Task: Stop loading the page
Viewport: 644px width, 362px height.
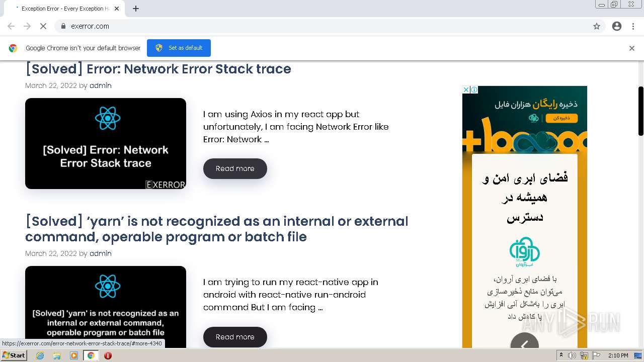Action: (43, 26)
